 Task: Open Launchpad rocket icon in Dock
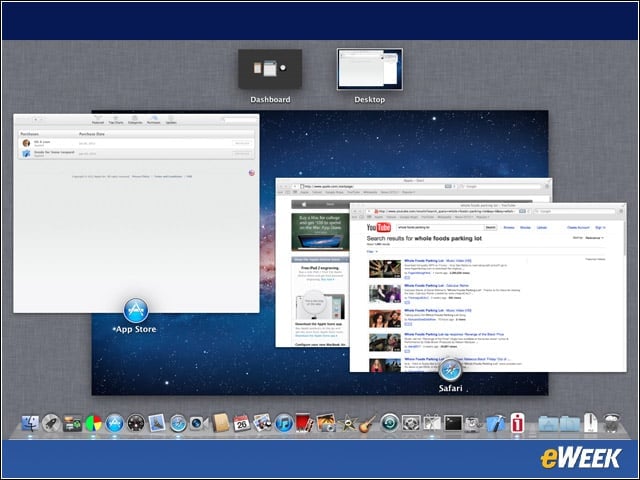pyautogui.click(x=51, y=424)
